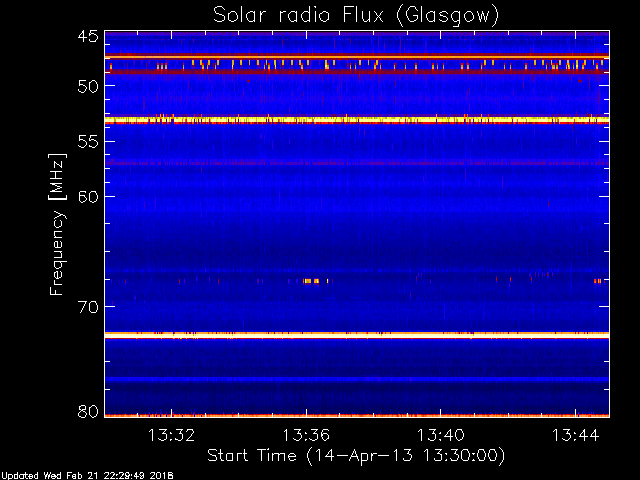Click the 50 frequency tick label
Viewport: 640px width, 480px height.
pyautogui.click(x=88, y=86)
